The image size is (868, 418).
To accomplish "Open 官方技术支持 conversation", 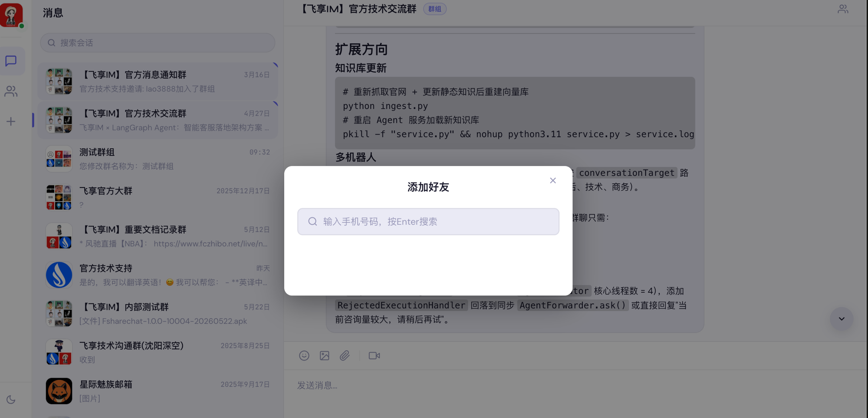I will 158,275.
